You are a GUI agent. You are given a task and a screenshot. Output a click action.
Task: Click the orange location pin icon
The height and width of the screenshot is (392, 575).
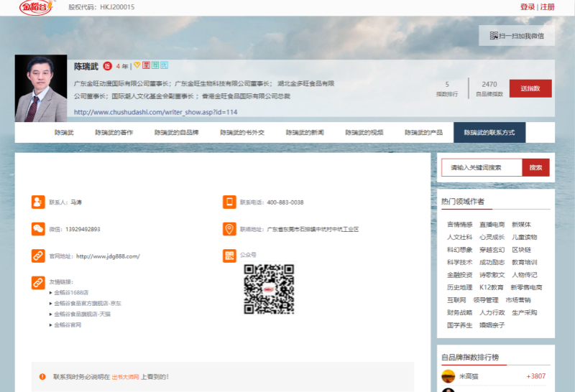(229, 229)
